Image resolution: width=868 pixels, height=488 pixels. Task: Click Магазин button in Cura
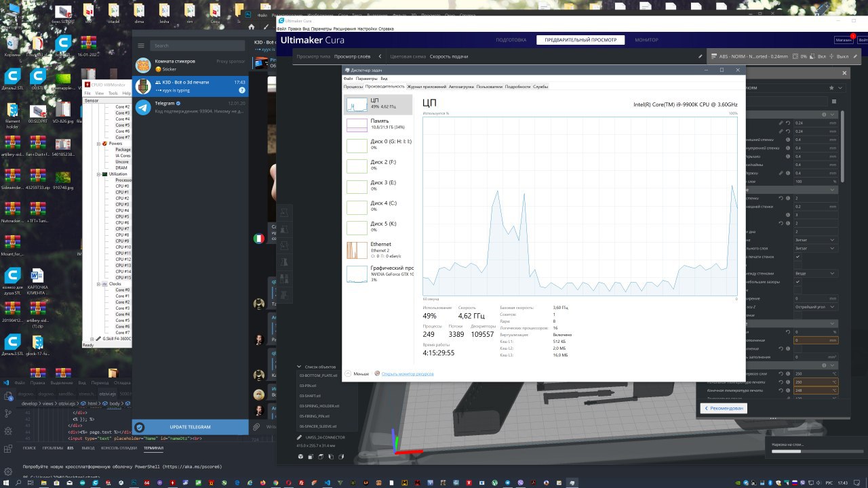844,40
